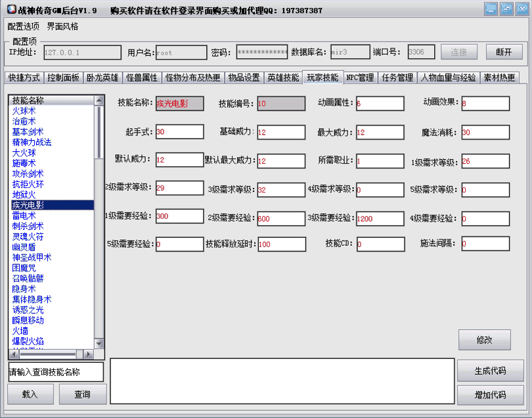532x418 pixels.
Task: Switch to the 素材热更 tab
Action: [x=499, y=78]
